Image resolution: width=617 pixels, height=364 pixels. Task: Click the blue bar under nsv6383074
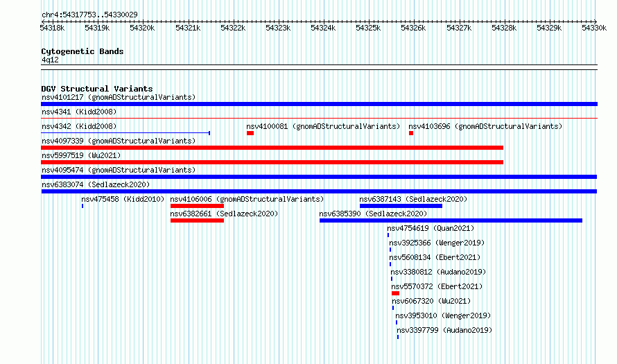point(319,191)
